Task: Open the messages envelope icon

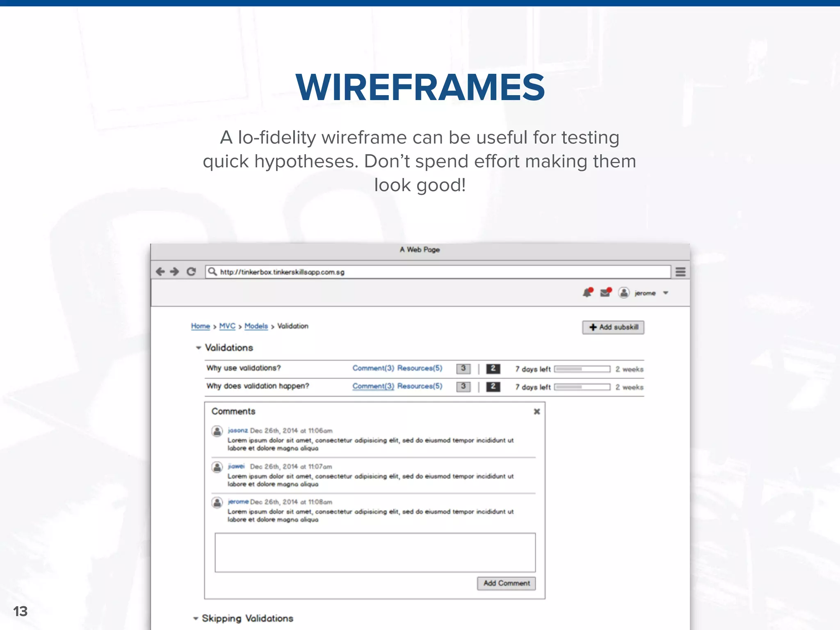Action: (x=606, y=292)
